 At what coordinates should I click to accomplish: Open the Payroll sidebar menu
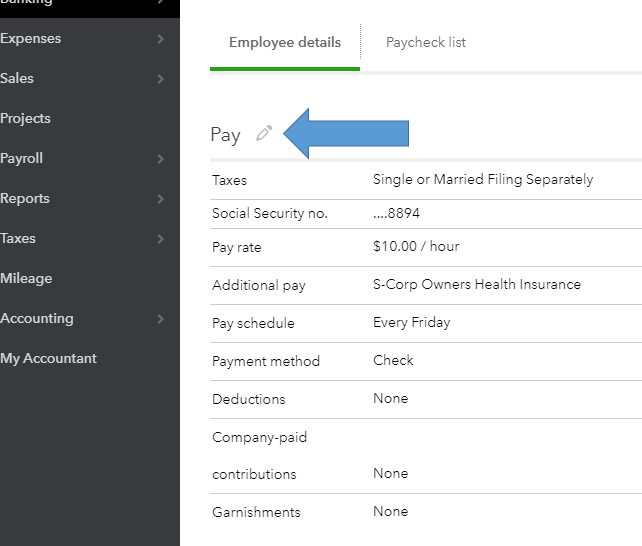[22, 158]
